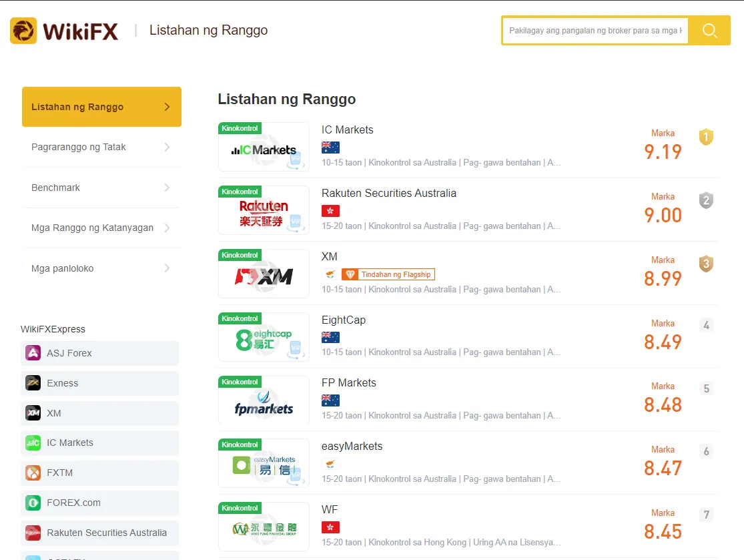The height and width of the screenshot is (560, 744).
Task: Click the Australian flag under FP Markets
Action: click(x=330, y=400)
